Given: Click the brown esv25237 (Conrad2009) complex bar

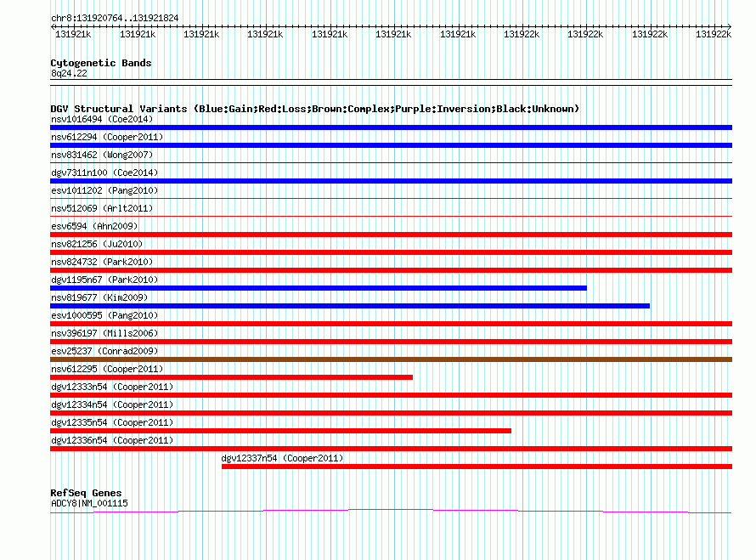Looking at the screenshot, I should (x=391, y=359).
